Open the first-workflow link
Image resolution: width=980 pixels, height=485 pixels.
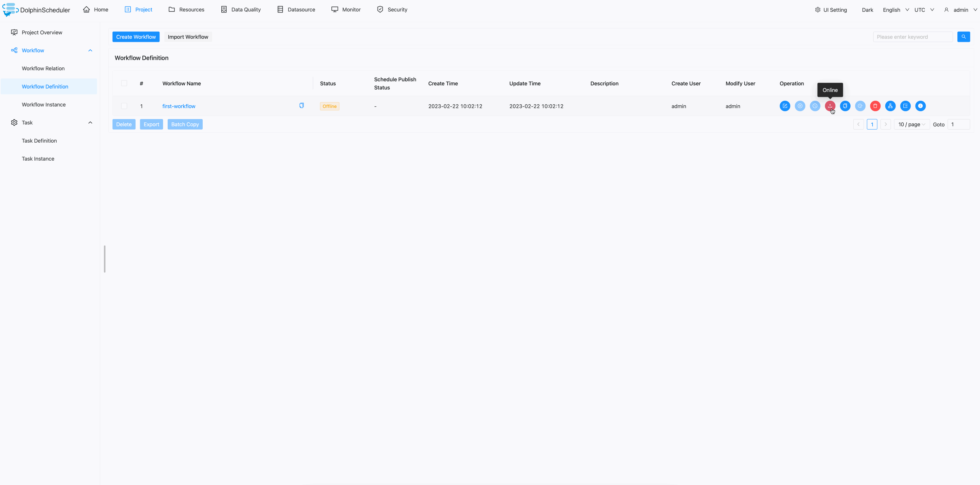coord(179,106)
